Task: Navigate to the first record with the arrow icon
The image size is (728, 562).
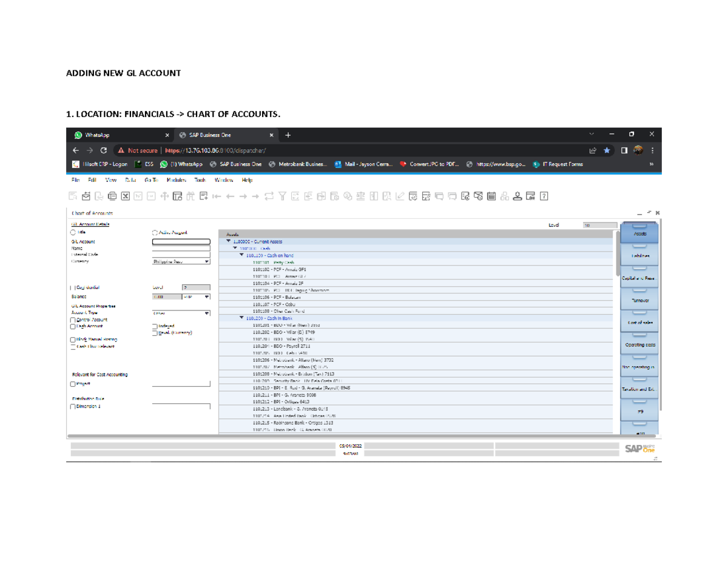Action: point(217,195)
